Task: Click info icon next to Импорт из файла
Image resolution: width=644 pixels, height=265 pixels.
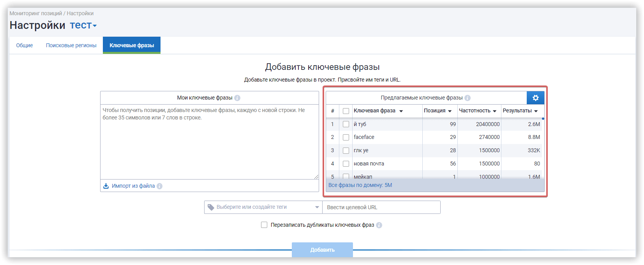Action: (159, 186)
